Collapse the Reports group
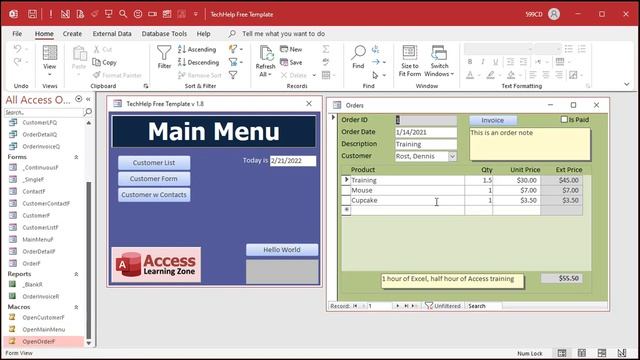The width and height of the screenshot is (640, 360). (x=76, y=274)
